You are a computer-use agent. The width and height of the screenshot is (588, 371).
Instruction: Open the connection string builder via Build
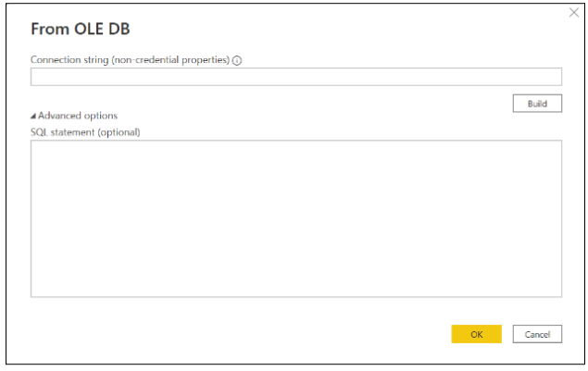(537, 104)
